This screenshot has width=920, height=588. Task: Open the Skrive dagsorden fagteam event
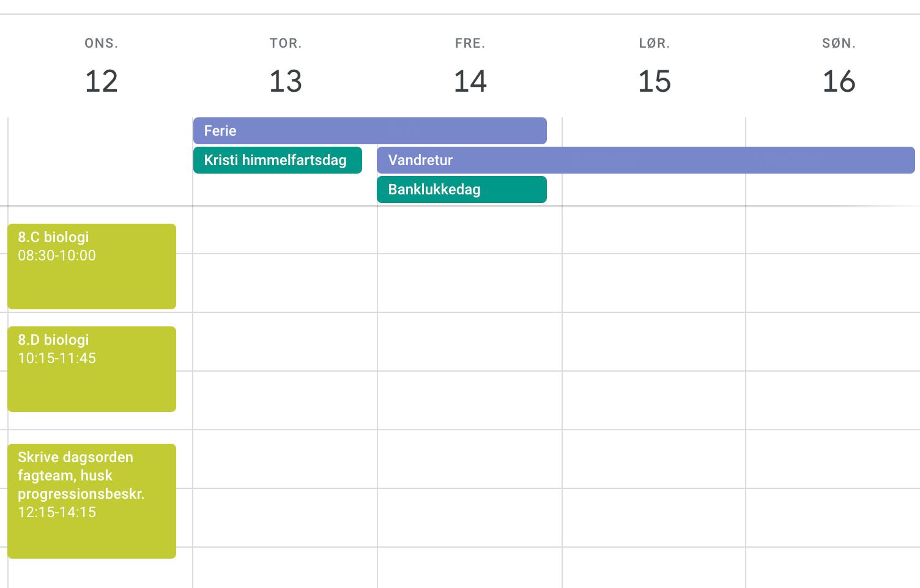point(92,501)
